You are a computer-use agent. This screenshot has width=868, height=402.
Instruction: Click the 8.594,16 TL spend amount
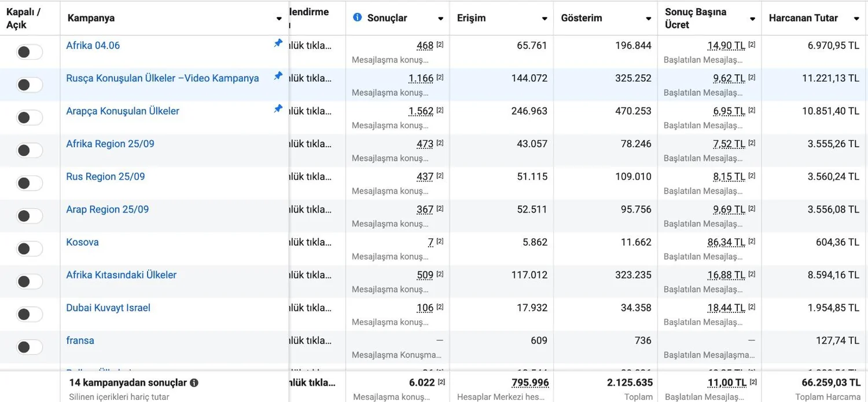coord(833,275)
